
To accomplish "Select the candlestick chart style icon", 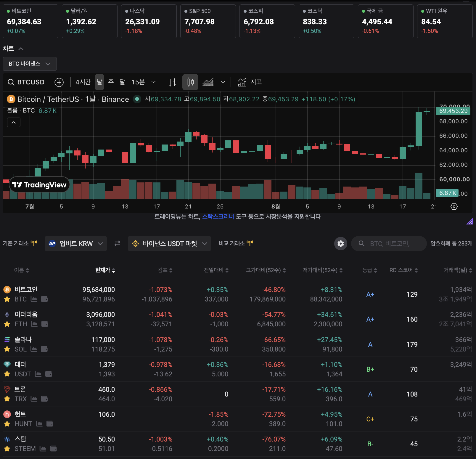I will point(190,82).
